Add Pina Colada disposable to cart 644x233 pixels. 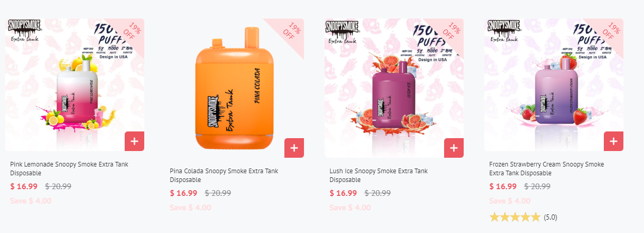(x=294, y=148)
